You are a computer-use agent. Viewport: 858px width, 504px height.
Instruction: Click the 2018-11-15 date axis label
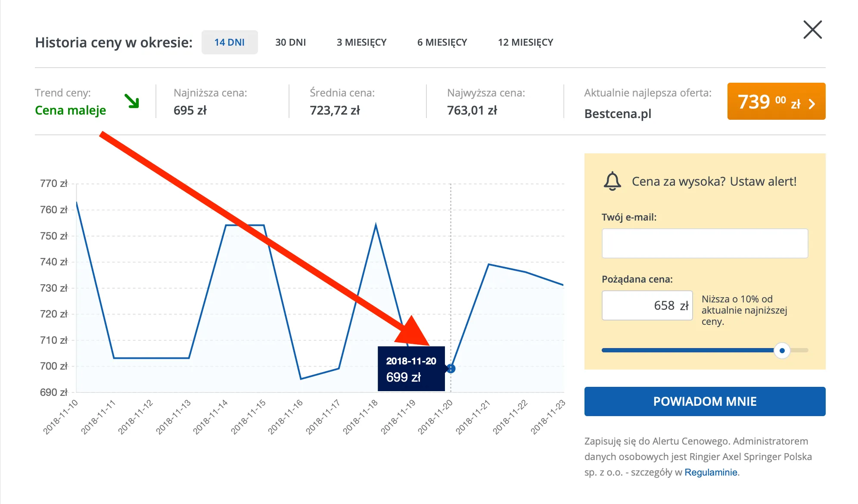point(248,417)
